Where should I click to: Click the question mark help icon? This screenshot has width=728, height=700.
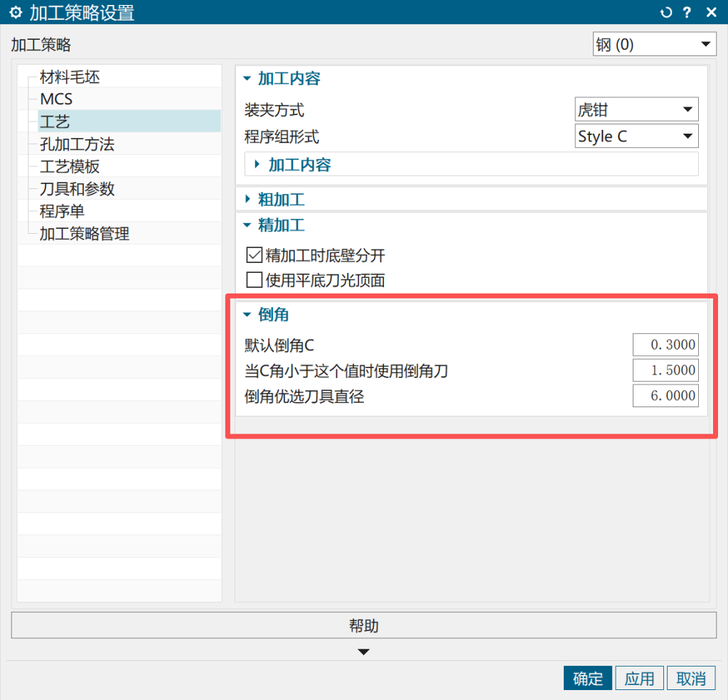[687, 12]
